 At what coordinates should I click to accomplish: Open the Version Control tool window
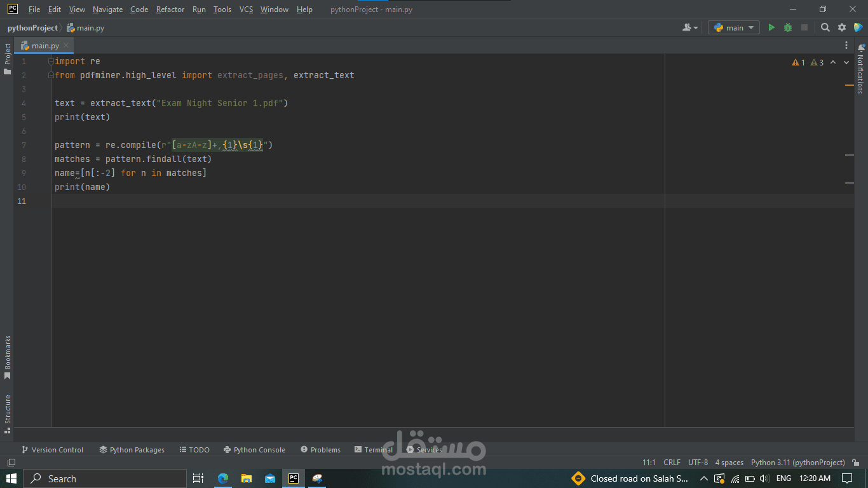point(53,450)
